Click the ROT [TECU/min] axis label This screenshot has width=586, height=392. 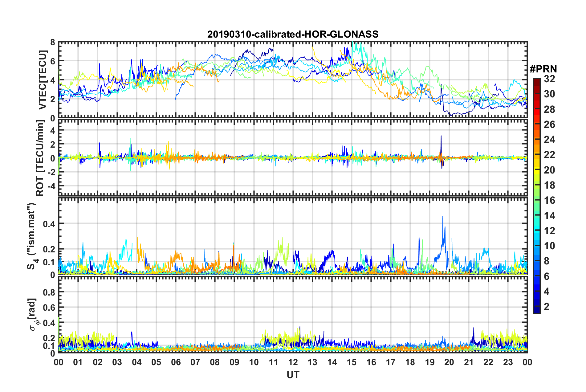[x=40, y=158]
